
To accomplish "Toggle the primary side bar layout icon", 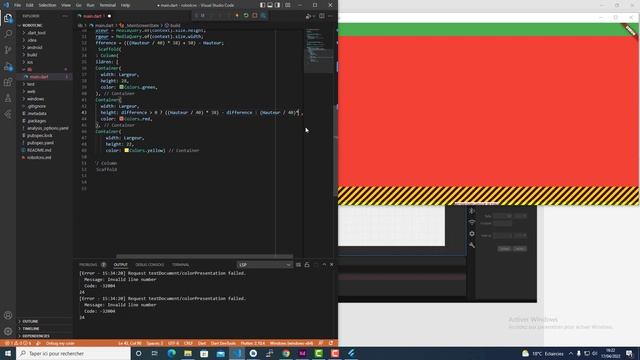I will tap(262, 5).
